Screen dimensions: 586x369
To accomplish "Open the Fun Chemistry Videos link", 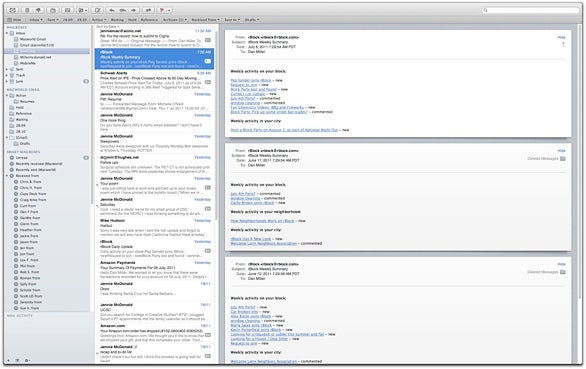I will [267, 107].
